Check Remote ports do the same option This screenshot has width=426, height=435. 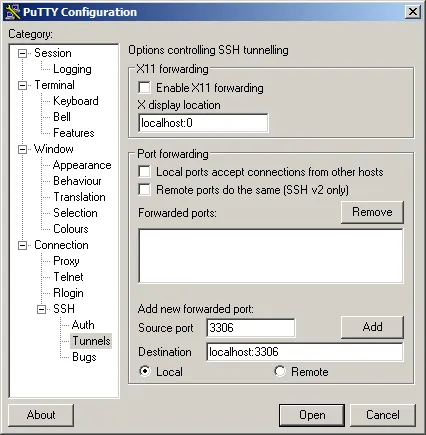tap(144, 190)
